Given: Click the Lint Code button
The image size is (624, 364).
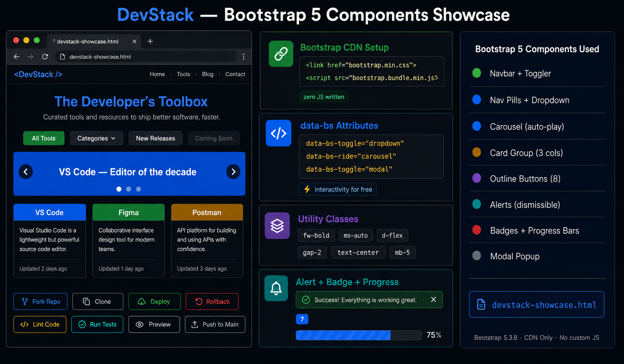Looking at the screenshot, I should [x=40, y=324].
